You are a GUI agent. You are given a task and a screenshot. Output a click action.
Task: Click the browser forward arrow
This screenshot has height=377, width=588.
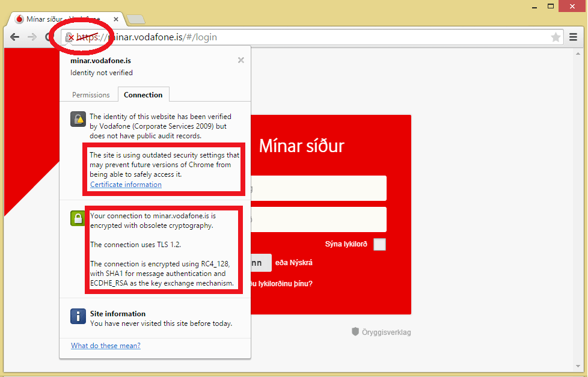pyautogui.click(x=32, y=37)
